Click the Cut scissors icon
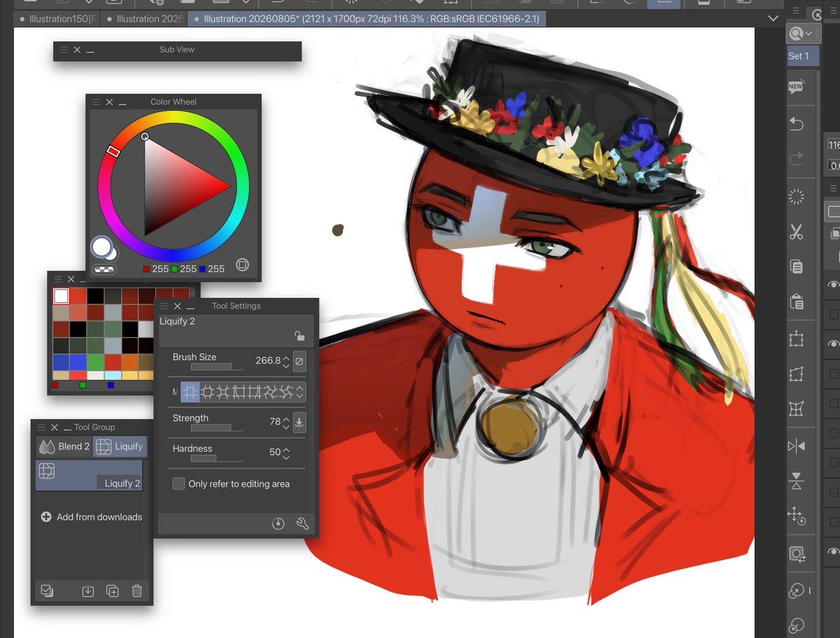Screen dimensions: 840x638 [x=796, y=232]
